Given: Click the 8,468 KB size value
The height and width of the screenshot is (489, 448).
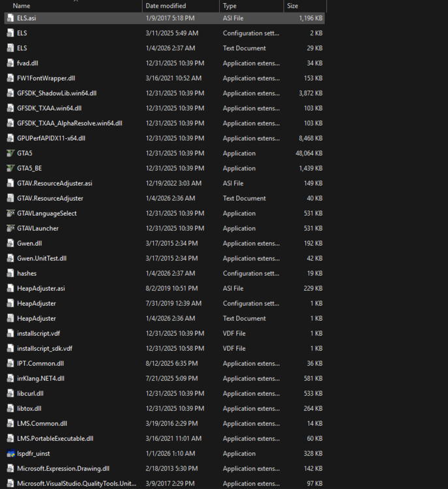Looking at the screenshot, I should click(310, 138).
